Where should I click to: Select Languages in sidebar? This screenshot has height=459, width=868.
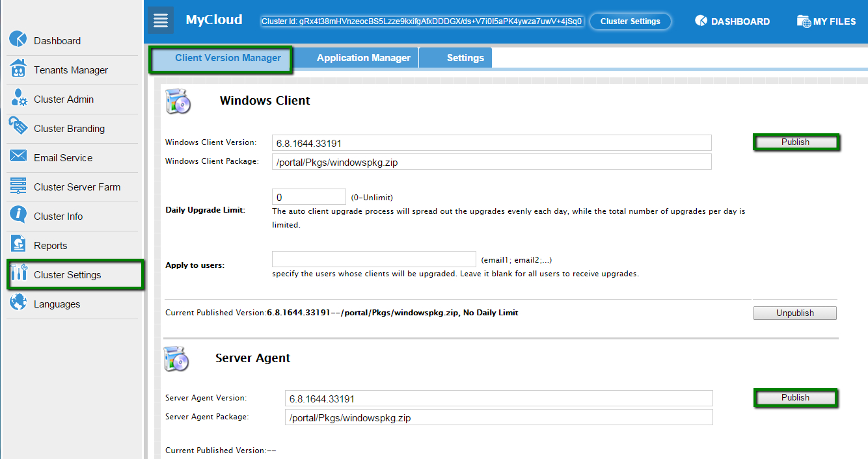tap(57, 304)
